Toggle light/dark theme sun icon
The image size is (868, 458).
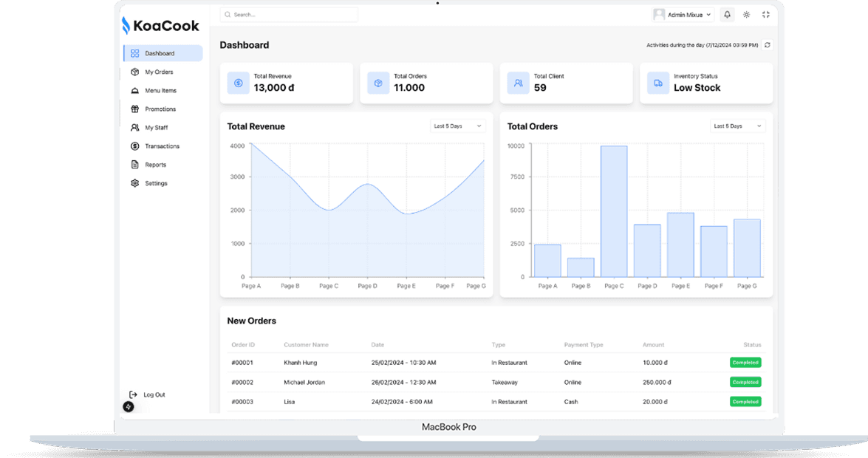pyautogui.click(x=747, y=15)
